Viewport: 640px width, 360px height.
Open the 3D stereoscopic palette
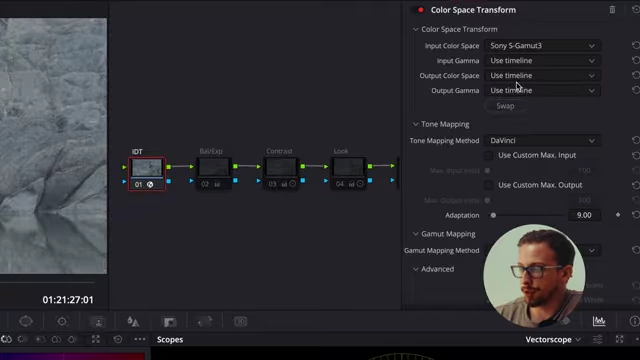coord(240,322)
